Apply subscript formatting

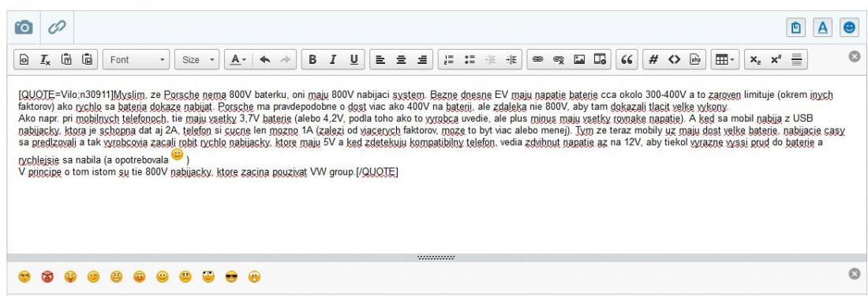coord(755,60)
